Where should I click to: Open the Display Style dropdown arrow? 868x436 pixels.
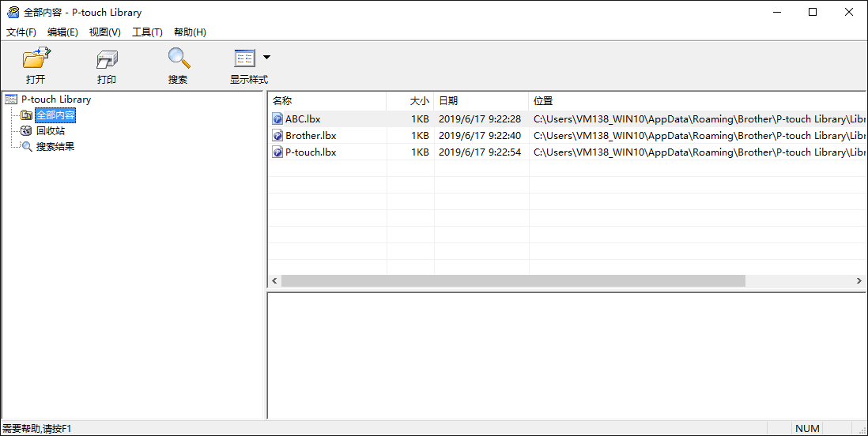pyautogui.click(x=267, y=57)
